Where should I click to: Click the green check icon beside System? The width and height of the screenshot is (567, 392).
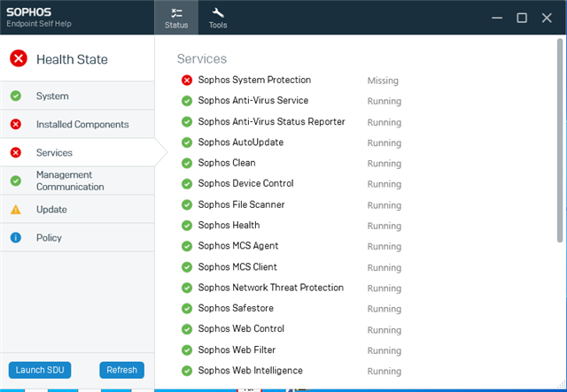(16, 96)
